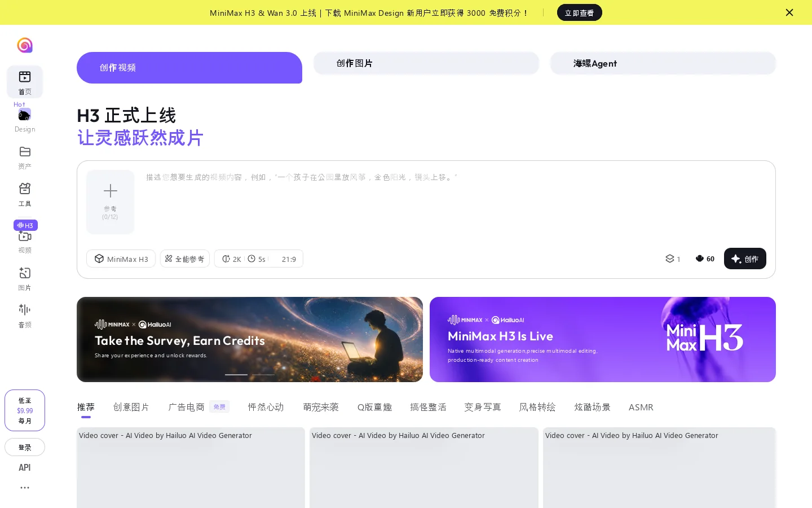Screen dimensions: 812x508
Task: Open the 全能参考 mode selector
Action: pos(185,259)
